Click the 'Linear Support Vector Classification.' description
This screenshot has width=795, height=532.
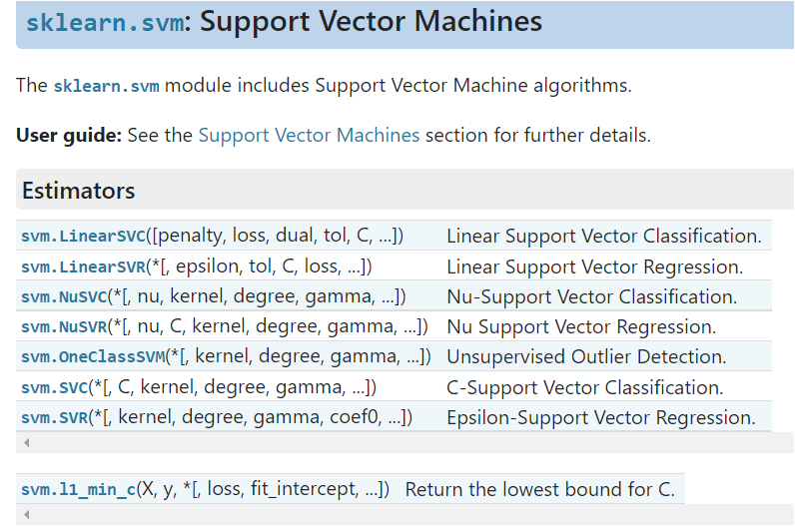pos(603,237)
